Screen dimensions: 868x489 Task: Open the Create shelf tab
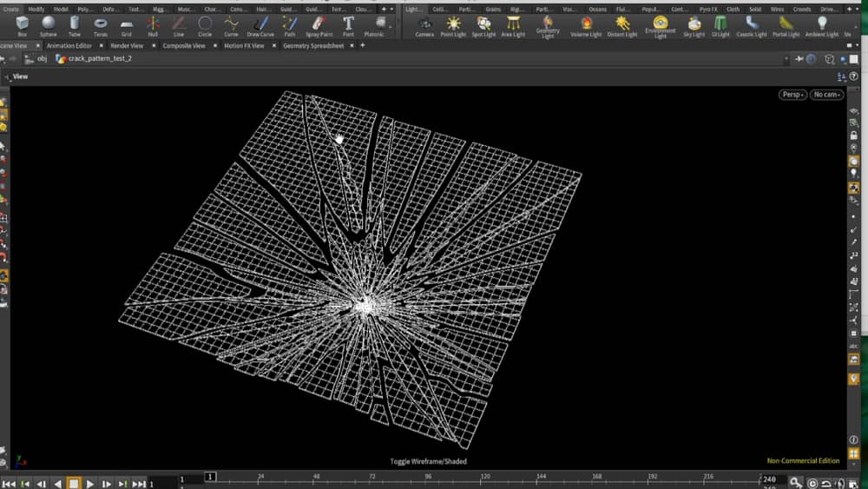(x=10, y=9)
